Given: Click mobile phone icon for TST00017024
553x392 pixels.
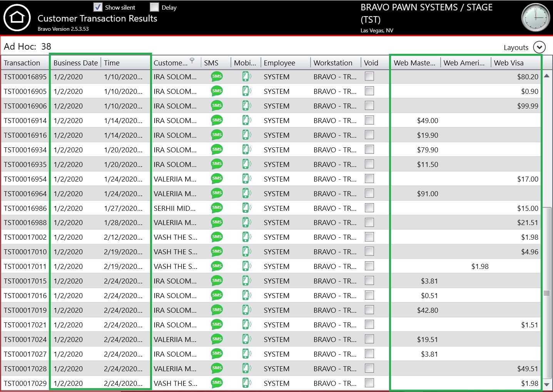Looking at the screenshot, I should coord(246,339).
